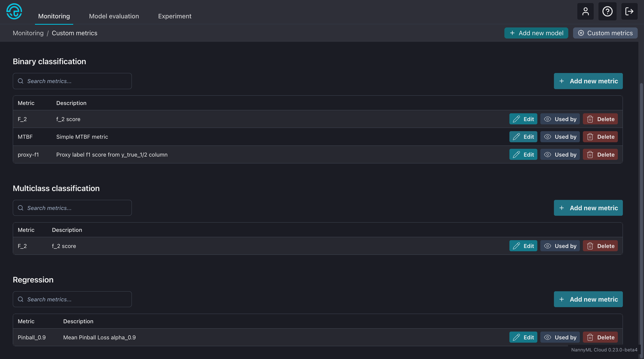Image resolution: width=644 pixels, height=359 pixels.
Task: Click the magnifier icon in Binary classification search
Action: pos(21,81)
